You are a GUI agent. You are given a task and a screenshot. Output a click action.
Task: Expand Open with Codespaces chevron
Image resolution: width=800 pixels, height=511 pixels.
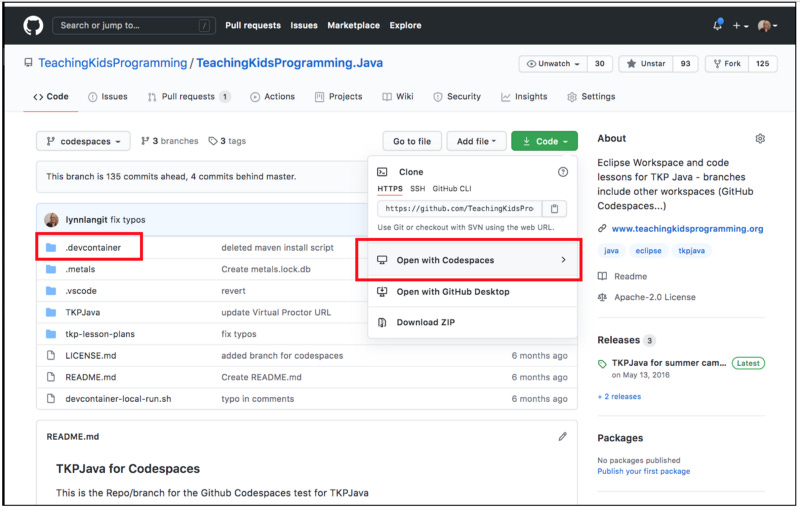tap(563, 260)
